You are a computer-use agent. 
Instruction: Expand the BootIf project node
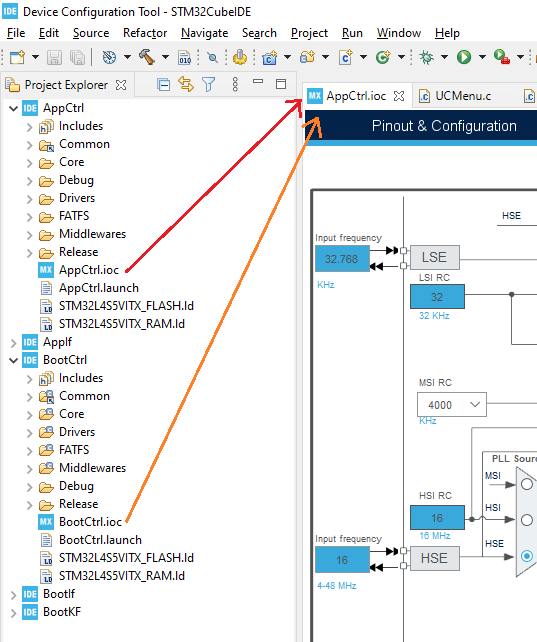tap(14, 595)
